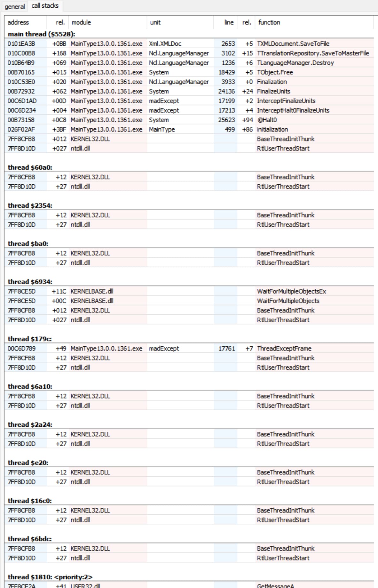This screenshot has width=378, height=588.
Task: Select the GetMessageA USER32.dll row
Action: pos(189,585)
